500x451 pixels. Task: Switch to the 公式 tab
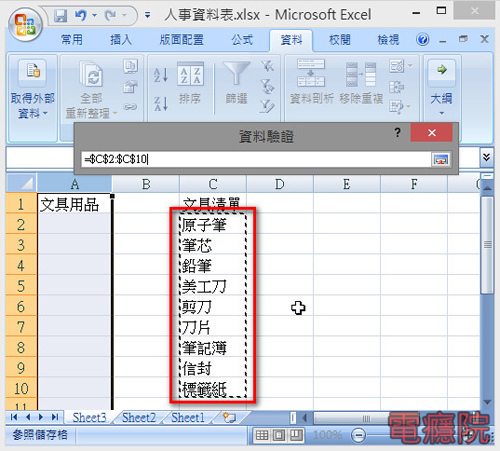tap(242, 40)
